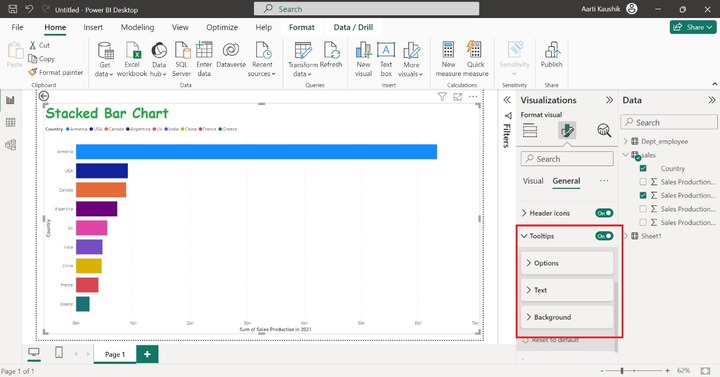Switch to Model view in left sidebar

tap(10, 145)
